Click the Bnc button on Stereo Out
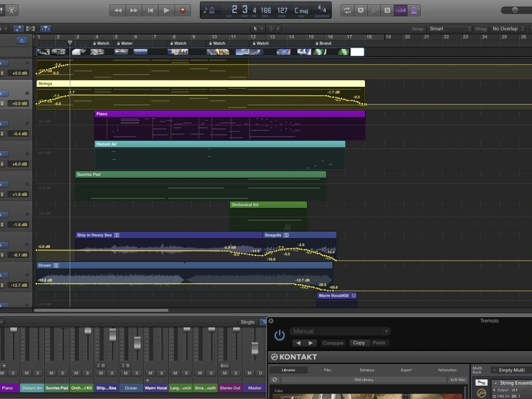532x399 pixels. point(225,366)
